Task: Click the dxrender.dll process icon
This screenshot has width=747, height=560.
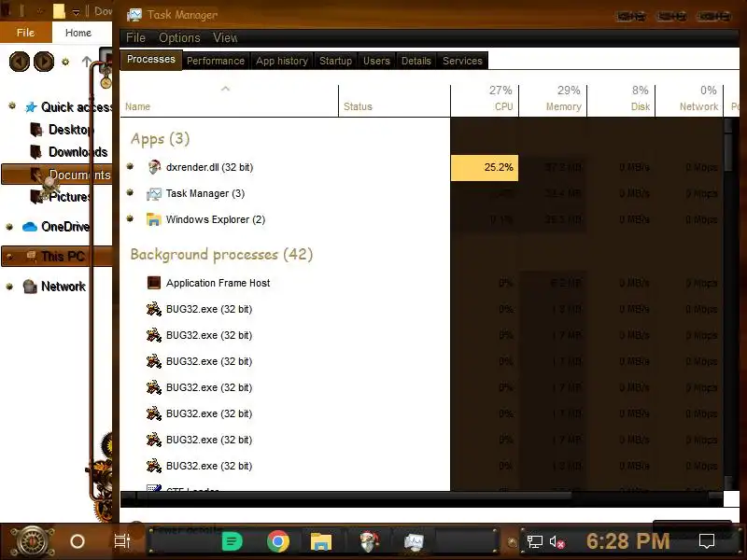Action: pos(153,167)
